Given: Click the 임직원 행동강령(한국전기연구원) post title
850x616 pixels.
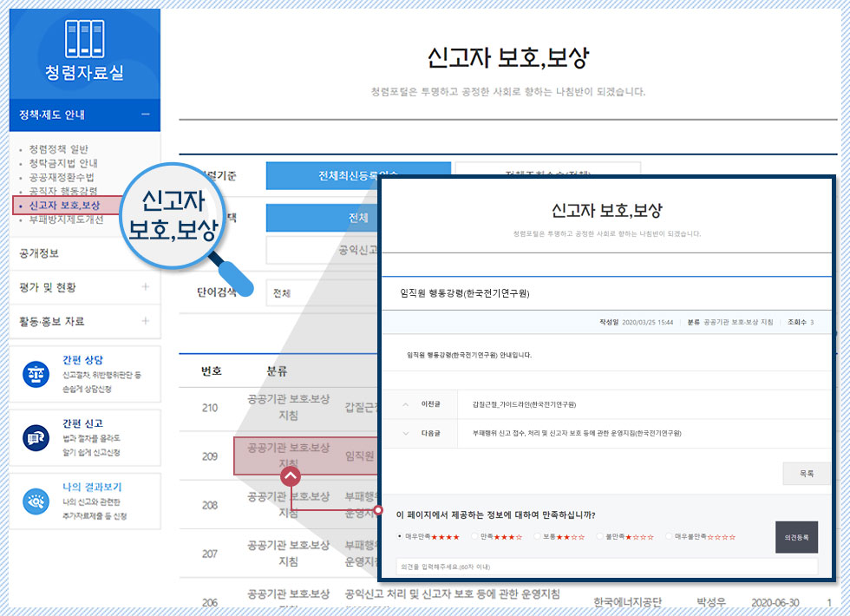Looking at the screenshot, I should point(465,293).
